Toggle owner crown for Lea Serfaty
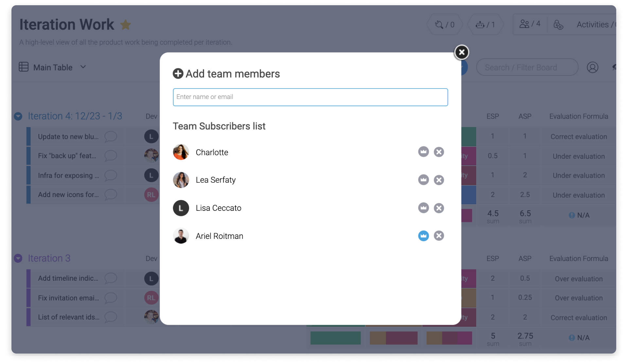This screenshot has width=628, height=364. (423, 180)
